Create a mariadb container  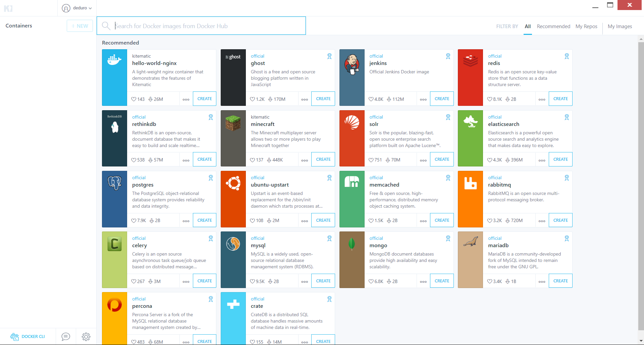(x=560, y=281)
